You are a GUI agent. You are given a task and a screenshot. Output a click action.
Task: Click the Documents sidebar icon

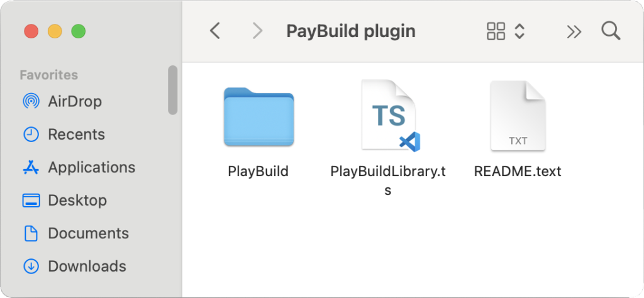coord(31,234)
